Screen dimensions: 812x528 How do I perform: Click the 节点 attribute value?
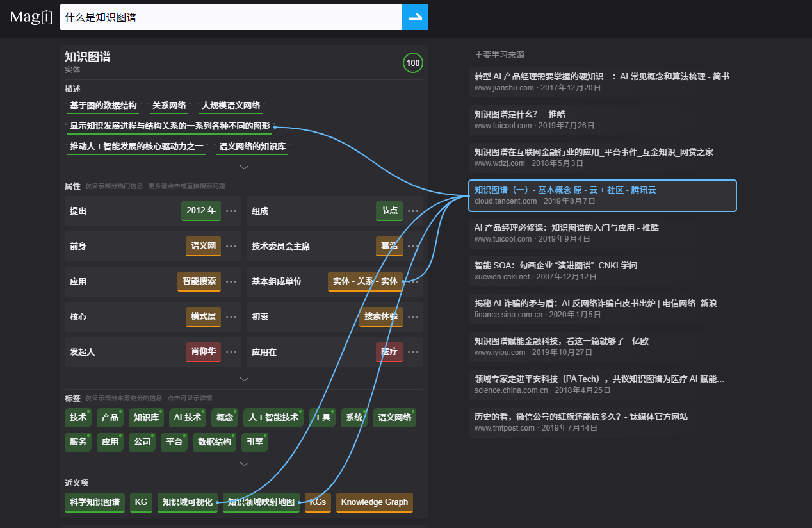[389, 211]
